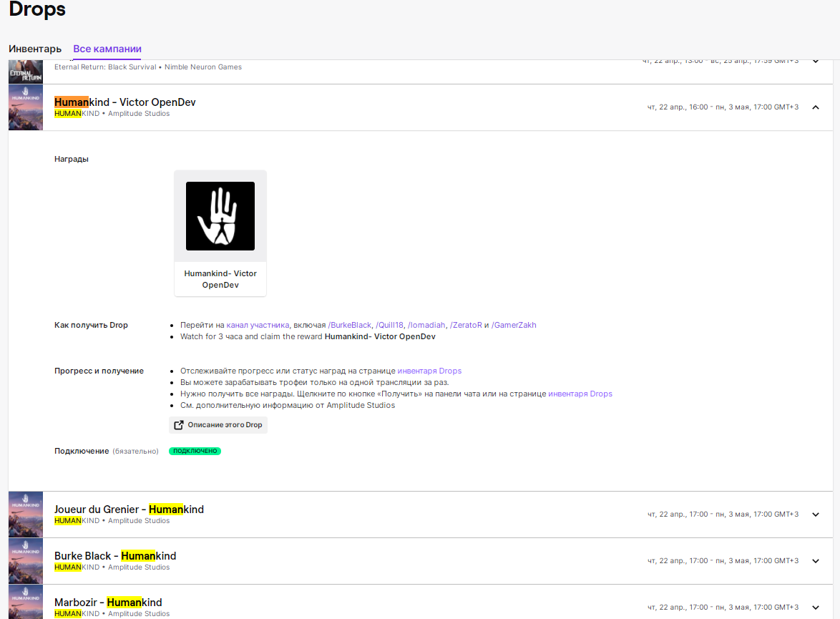Click the Eternal Return: Black Survival text
840x619 pixels.
105,67
